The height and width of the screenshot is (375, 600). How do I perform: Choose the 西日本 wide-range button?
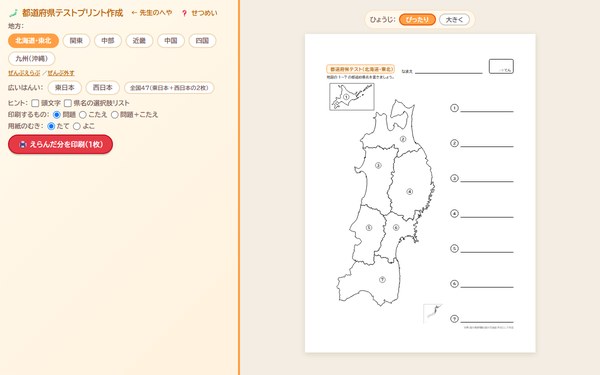click(103, 88)
